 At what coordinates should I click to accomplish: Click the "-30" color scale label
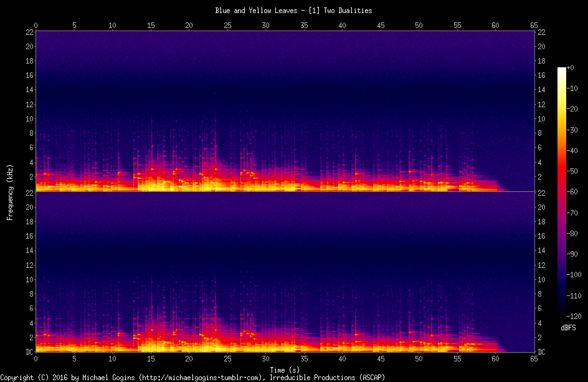(572, 130)
